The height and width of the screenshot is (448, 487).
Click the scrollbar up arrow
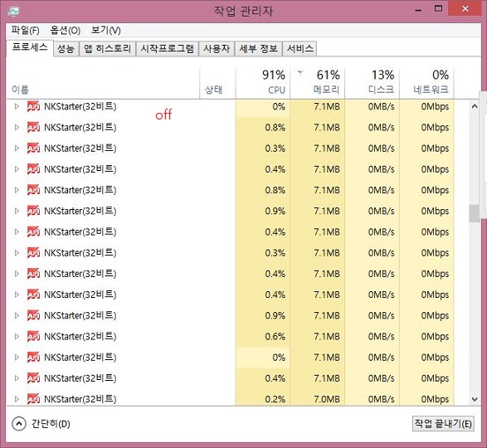tap(475, 106)
